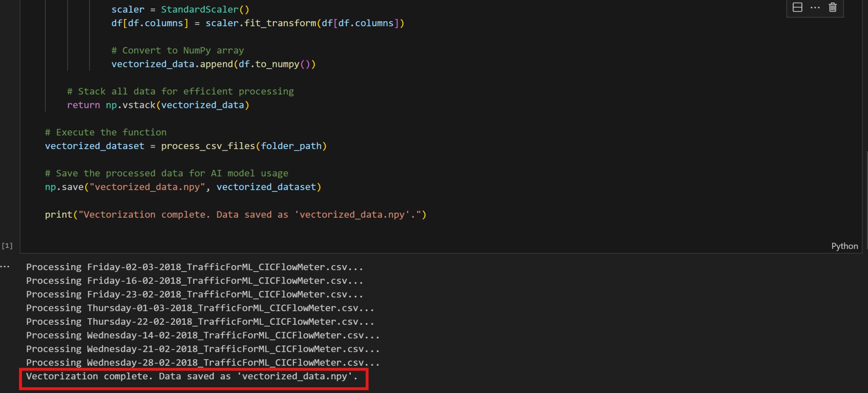This screenshot has width=868, height=393.
Task: Click the Wednesday-28-02-2018 processing output line
Action: click(x=203, y=363)
